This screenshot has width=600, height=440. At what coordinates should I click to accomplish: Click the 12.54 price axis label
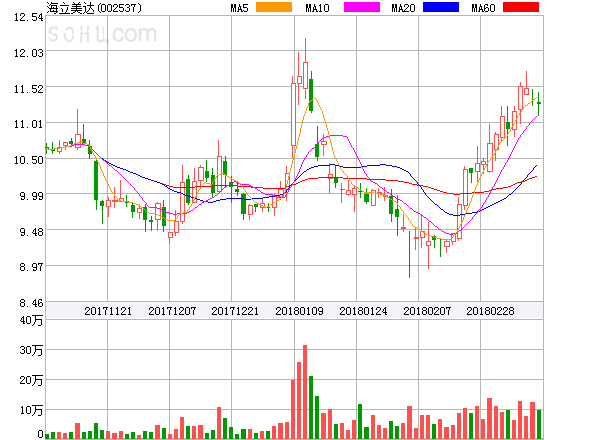pyautogui.click(x=29, y=17)
